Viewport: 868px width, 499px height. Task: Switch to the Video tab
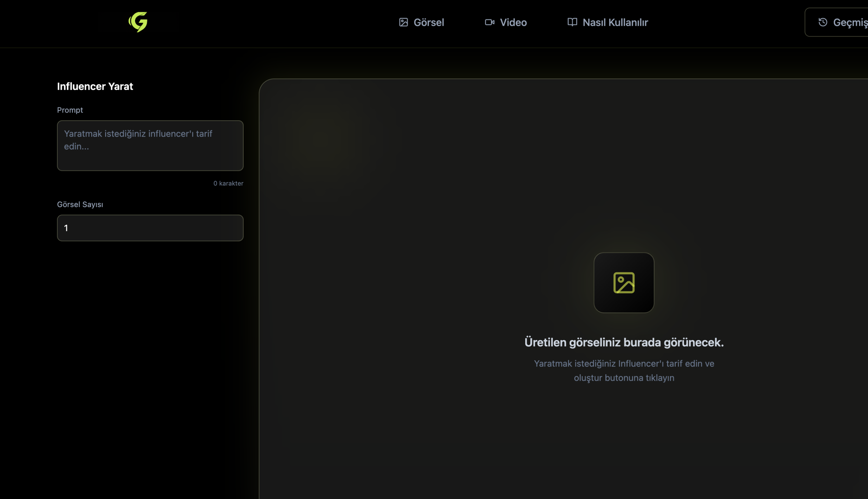click(513, 22)
